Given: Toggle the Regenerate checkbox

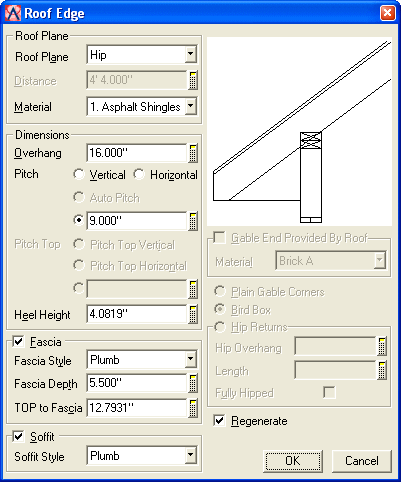Looking at the screenshot, I should pyautogui.click(x=219, y=420).
